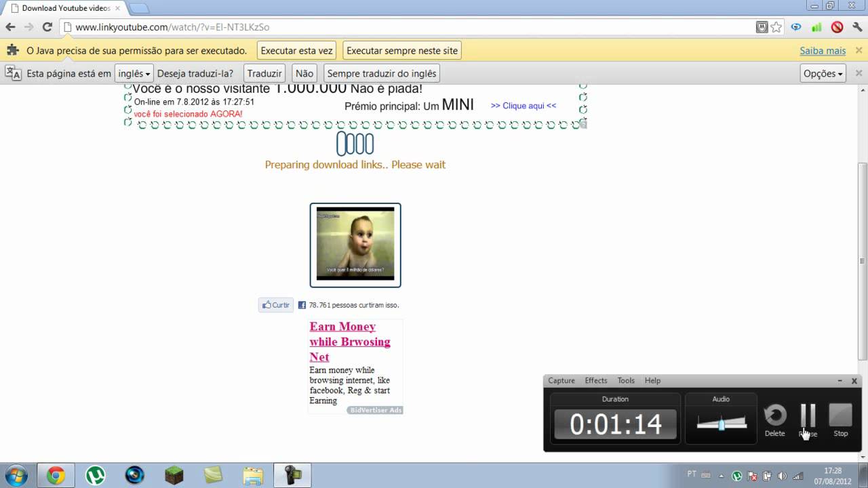Open the Chrome wrench menu
868x488 pixels.
pos(858,27)
